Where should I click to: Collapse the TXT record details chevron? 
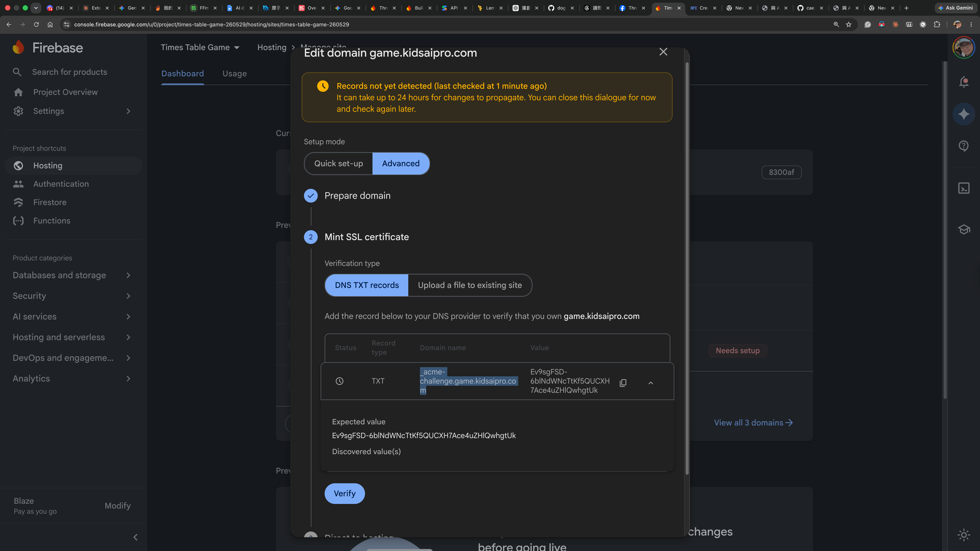click(x=651, y=383)
